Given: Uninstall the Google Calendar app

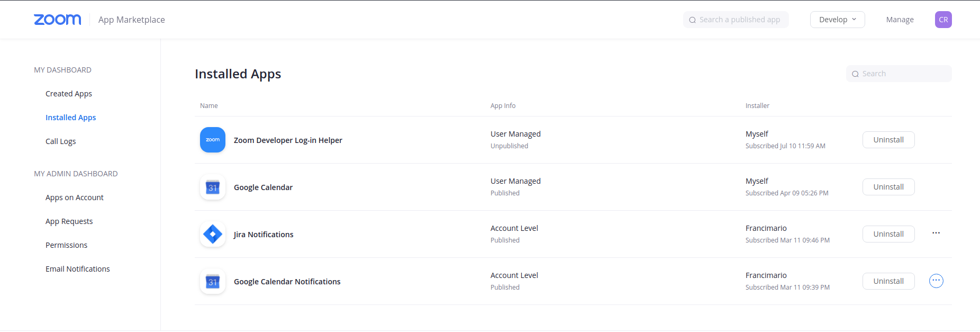Looking at the screenshot, I should (888, 187).
